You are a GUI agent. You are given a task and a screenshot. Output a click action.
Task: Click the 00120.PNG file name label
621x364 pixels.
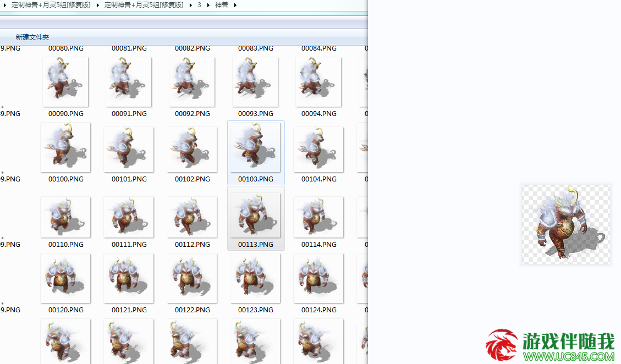coord(66,310)
